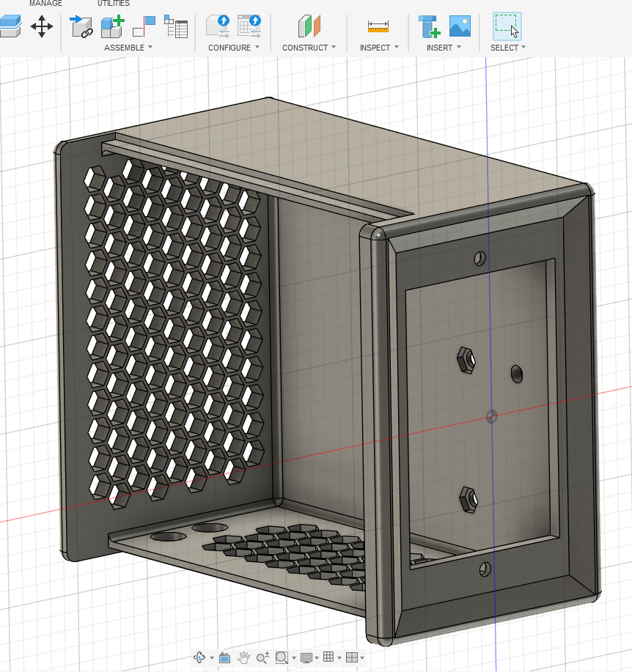Click the Insert image/canvas icon
This screenshot has height=672, width=632.
click(x=460, y=27)
